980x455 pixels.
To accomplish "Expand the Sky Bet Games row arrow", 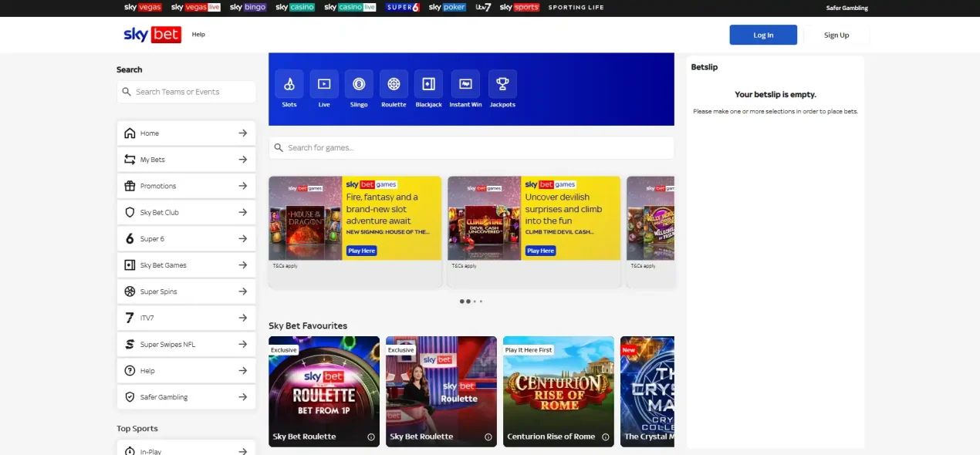I will 242,265.
